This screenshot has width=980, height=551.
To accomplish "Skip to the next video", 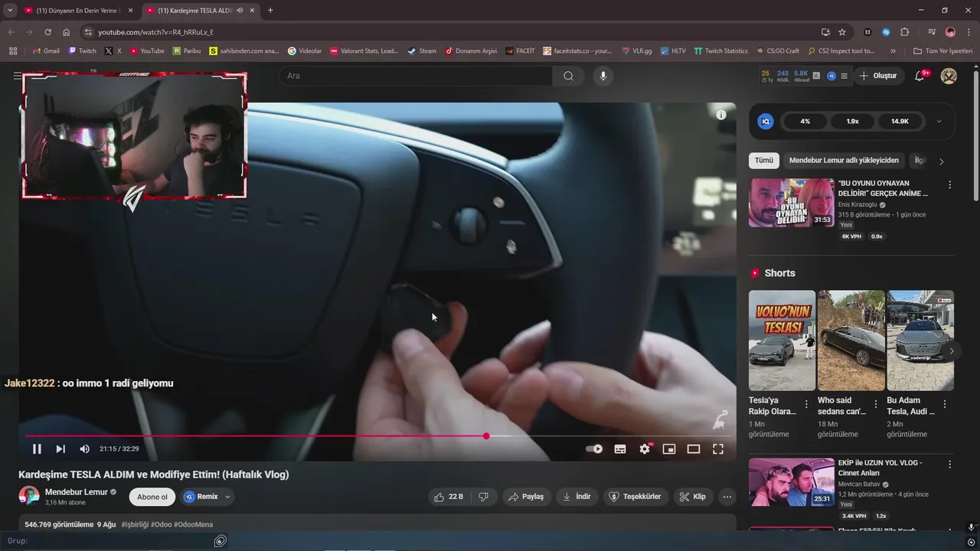I will (60, 449).
